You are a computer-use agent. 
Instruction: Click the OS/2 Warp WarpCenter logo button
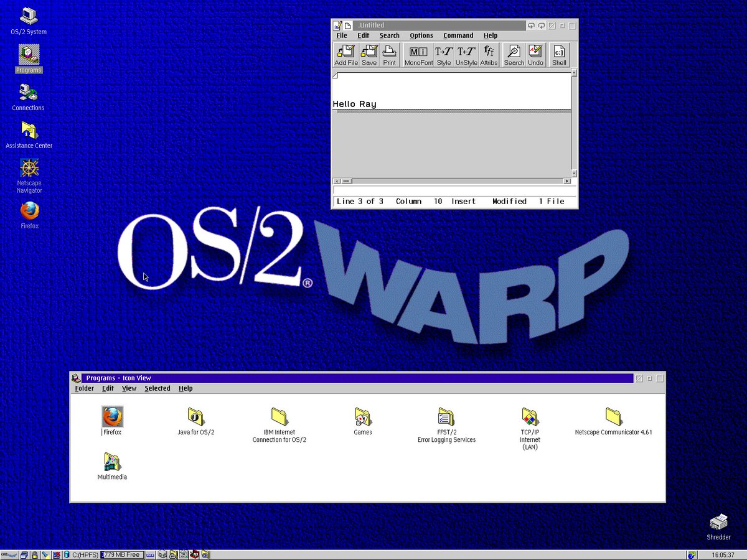pos(9,555)
